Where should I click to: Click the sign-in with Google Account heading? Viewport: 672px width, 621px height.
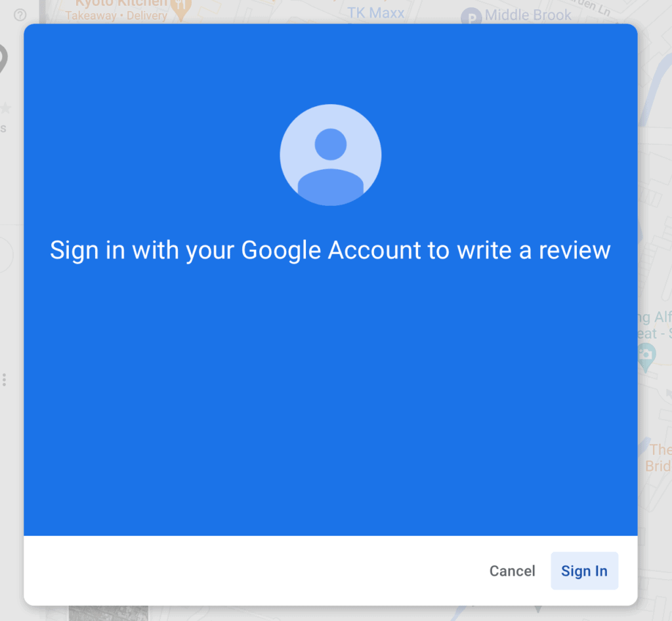pyautogui.click(x=331, y=250)
